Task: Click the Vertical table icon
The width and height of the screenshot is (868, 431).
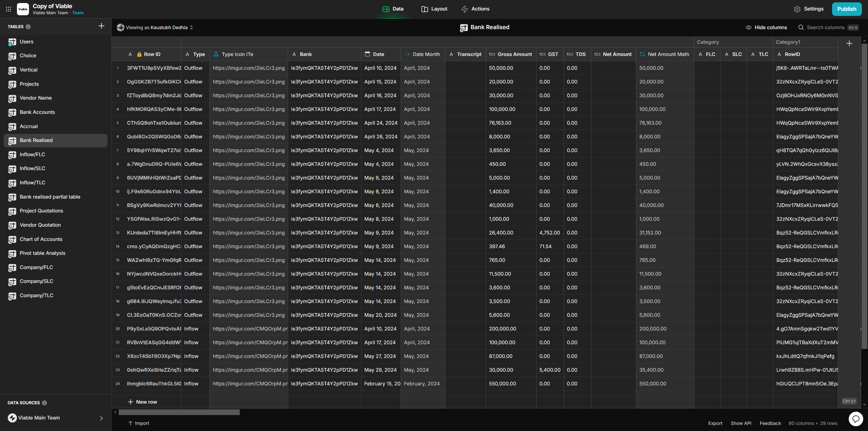Action: pos(12,70)
